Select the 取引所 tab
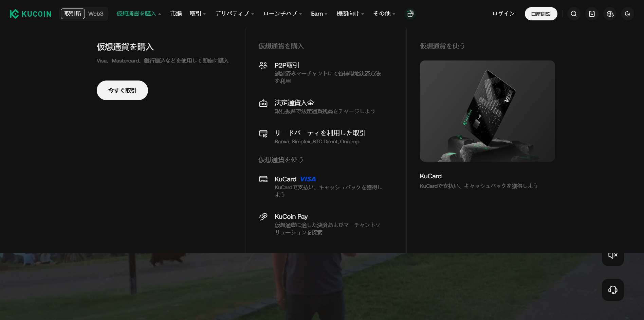Screen dimensions: 644x320 [x=72, y=14]
